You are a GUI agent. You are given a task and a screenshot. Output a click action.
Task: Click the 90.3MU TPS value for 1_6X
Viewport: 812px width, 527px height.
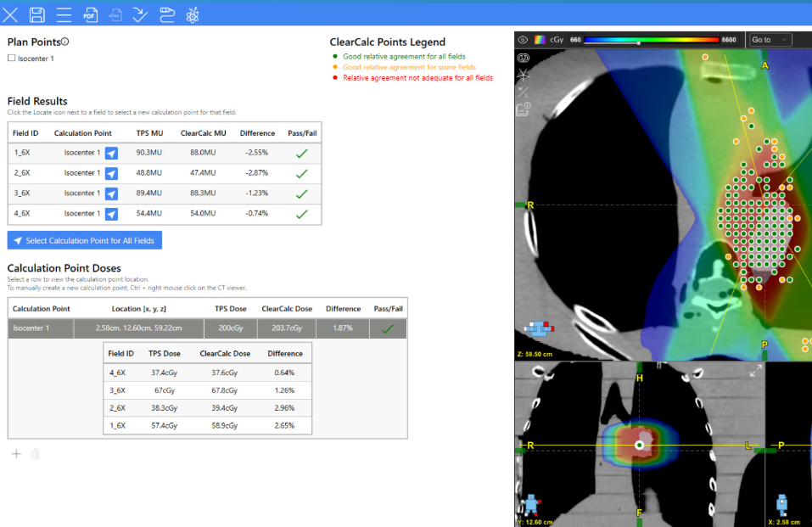point(149,153)
